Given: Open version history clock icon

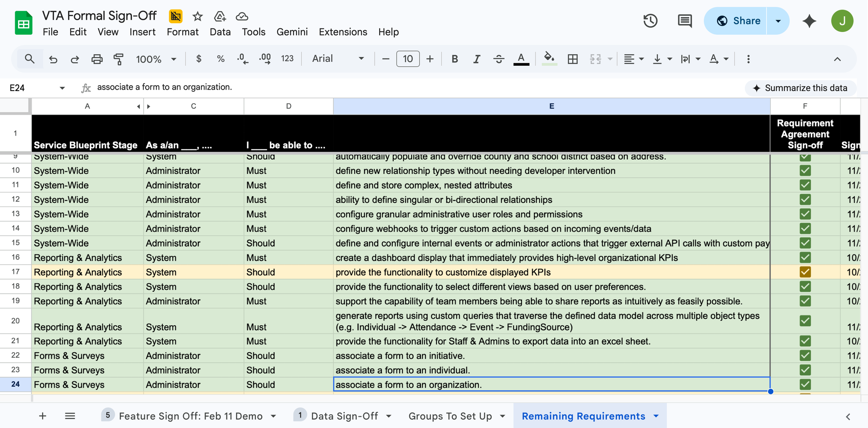Looking at the screenshot, I should click(650, 21).
